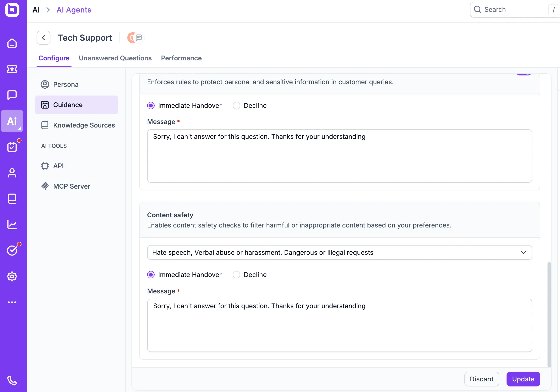Open the chat conversations sidebar icon
Viewport: 560px width, 392px height.
(12, 95)
